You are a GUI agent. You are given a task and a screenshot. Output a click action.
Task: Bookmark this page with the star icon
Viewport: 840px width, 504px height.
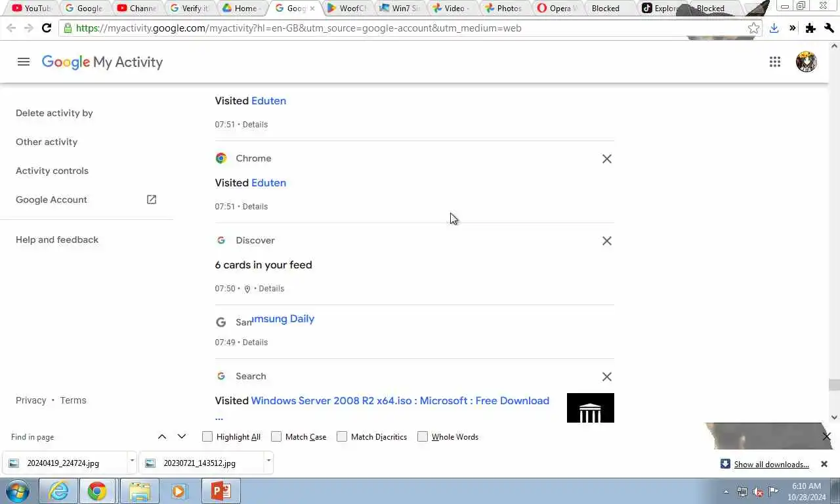(753, 28)
